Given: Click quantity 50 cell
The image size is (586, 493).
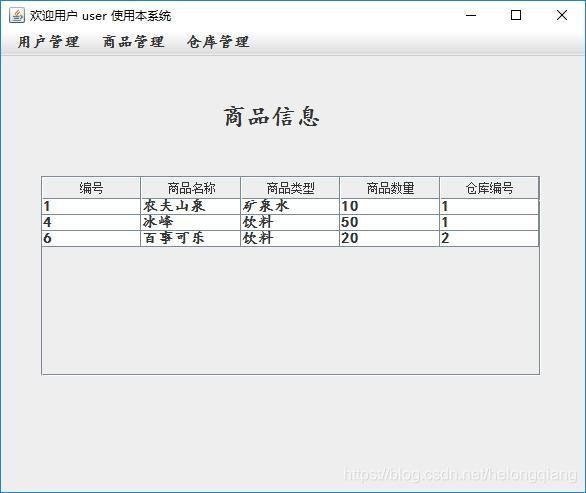Looking at the screenshot, I should coord(390,222).
